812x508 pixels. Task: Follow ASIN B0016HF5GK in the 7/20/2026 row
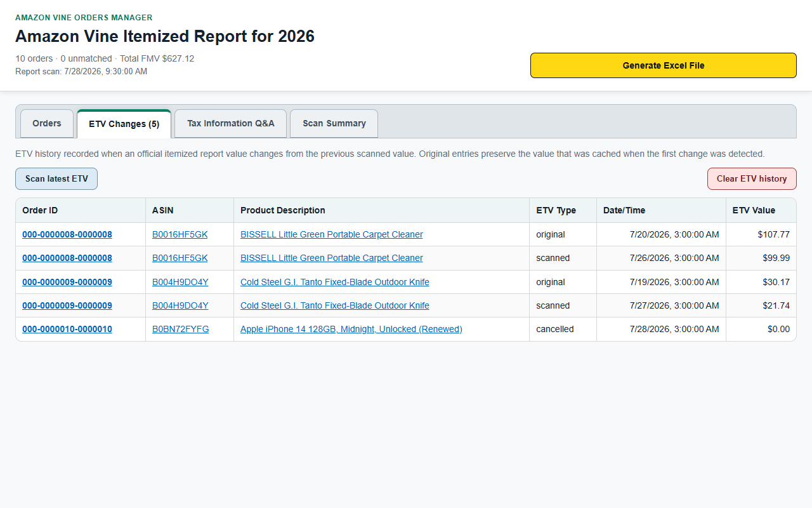(x=180, y=234)
